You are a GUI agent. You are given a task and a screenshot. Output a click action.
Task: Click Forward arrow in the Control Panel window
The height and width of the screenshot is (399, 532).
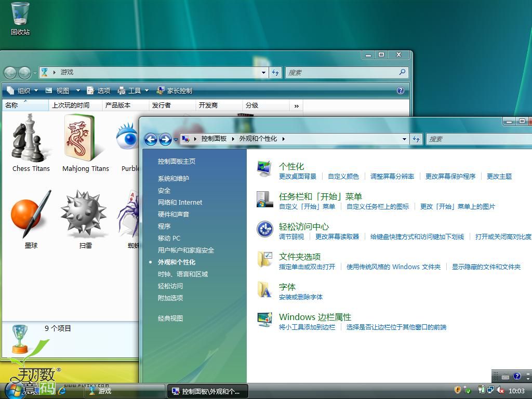click(x=165, y=139)
